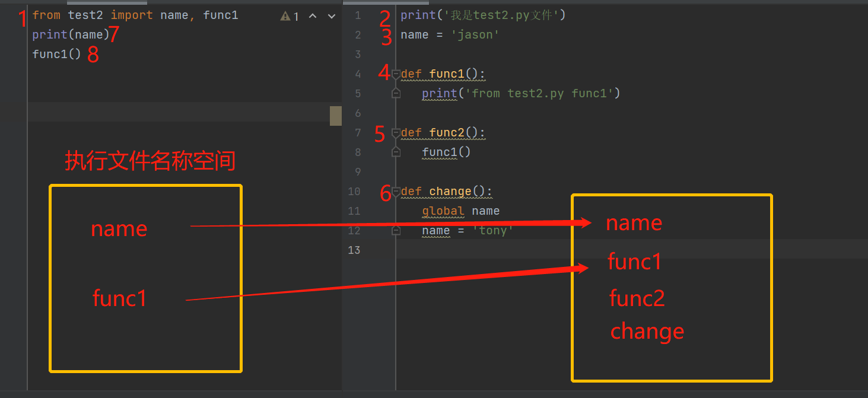Click the print(name) statement in left editor
Image resolution: width=868 pixels, height=398 pixels.
coord(71,34)
